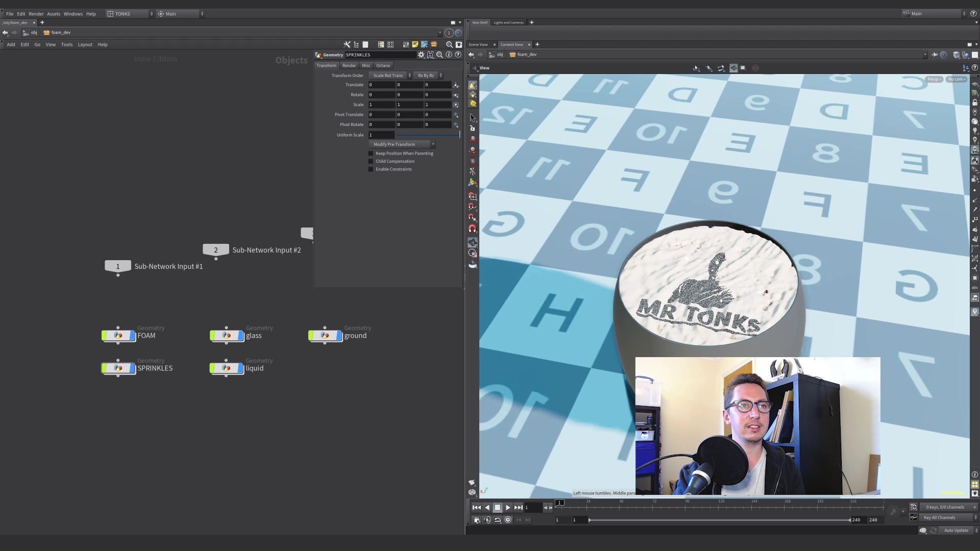Toggle audio speaker icon in playbar

[487, 520]
